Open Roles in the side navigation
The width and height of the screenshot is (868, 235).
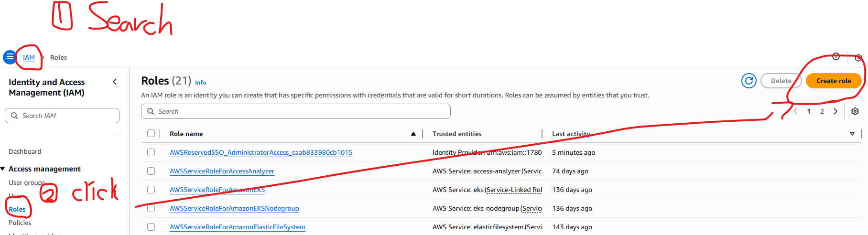[17, 209]
